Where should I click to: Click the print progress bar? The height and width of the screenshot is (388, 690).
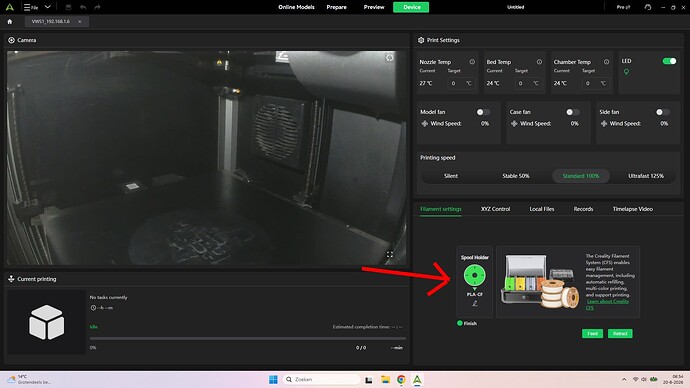tap(248, 339)
